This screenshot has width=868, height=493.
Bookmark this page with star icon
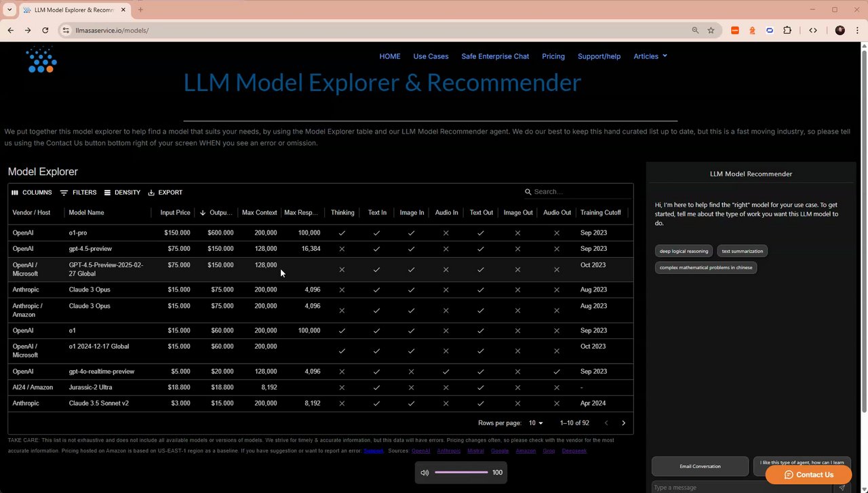(711, 31)
